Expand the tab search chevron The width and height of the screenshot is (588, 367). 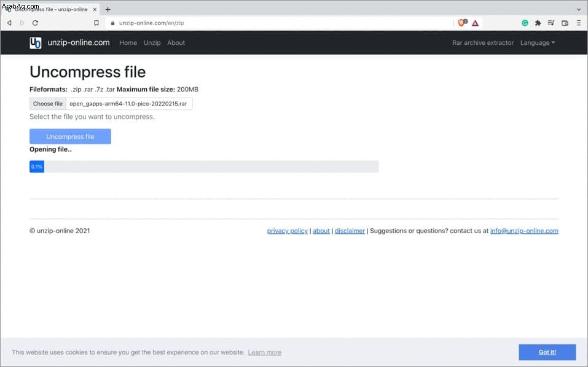point(579,9)
